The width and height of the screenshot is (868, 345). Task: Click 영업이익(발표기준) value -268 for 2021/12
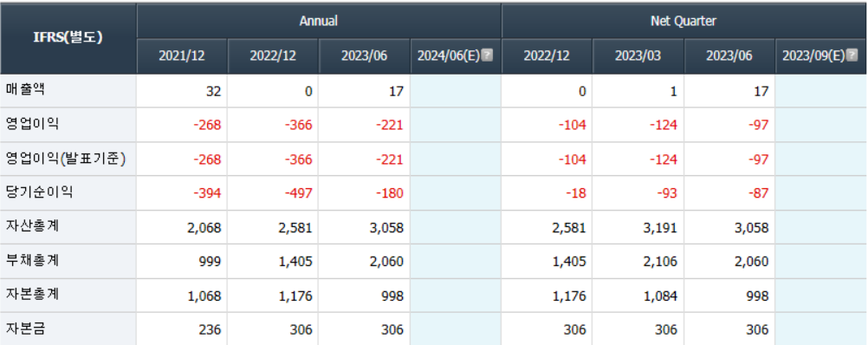coord(207,159)
